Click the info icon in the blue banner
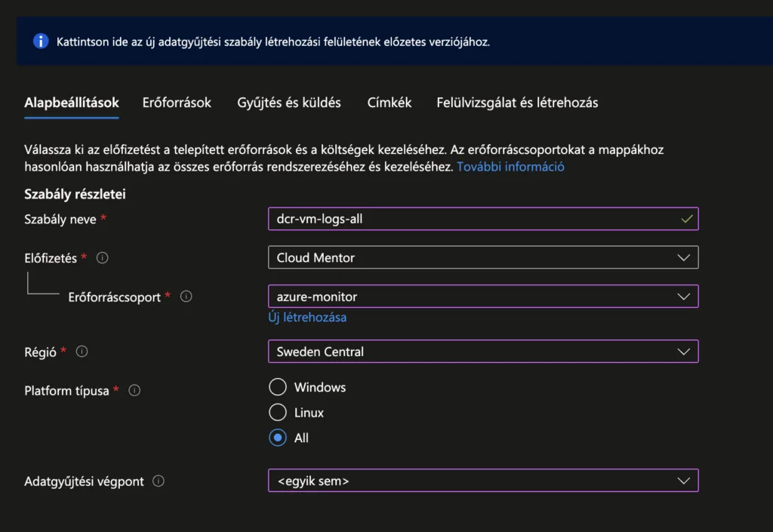The width and height of the screenshot is (773, 532). [x=41, y=42]
